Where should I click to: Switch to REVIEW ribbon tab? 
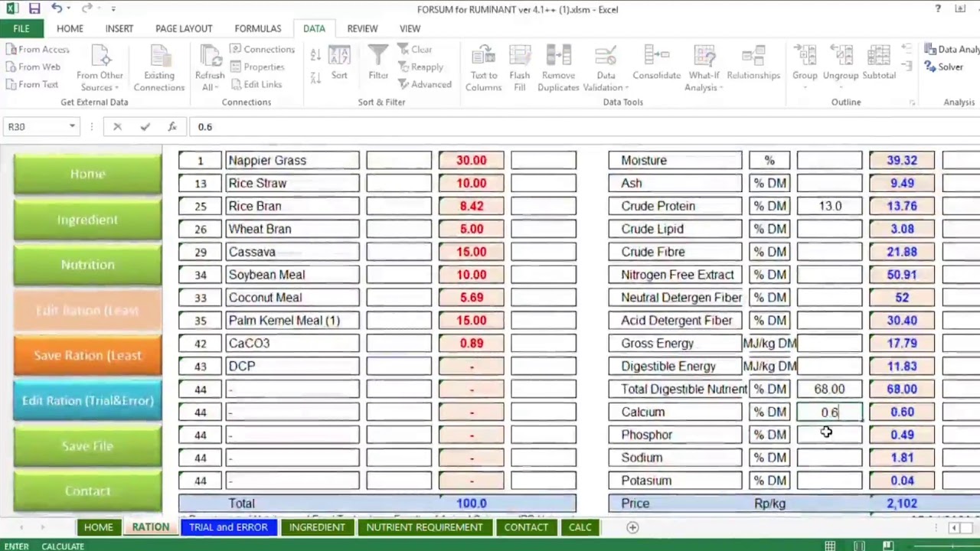click(362, 28)
